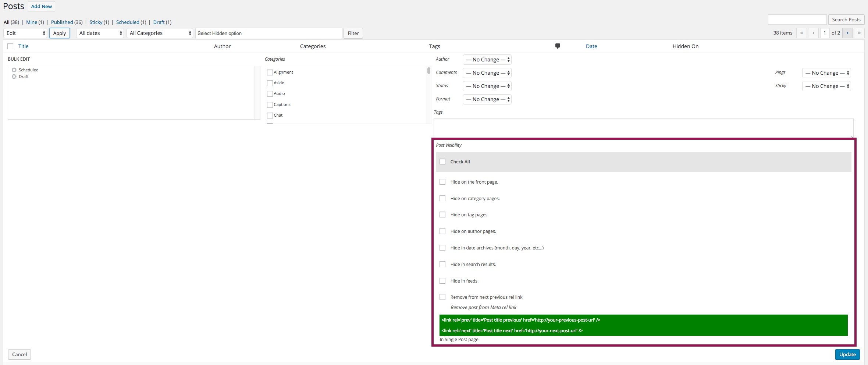Open the Sticky No Change dropdown
This screenshot has width=868, height=365.
click(x=826, y=86)
